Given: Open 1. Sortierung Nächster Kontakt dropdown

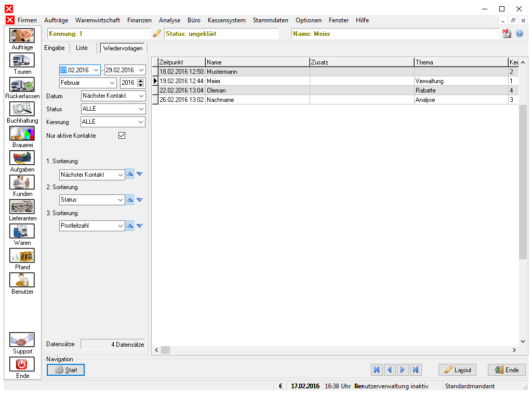Looking at the screenshot, I should click(x=121, y=175).
